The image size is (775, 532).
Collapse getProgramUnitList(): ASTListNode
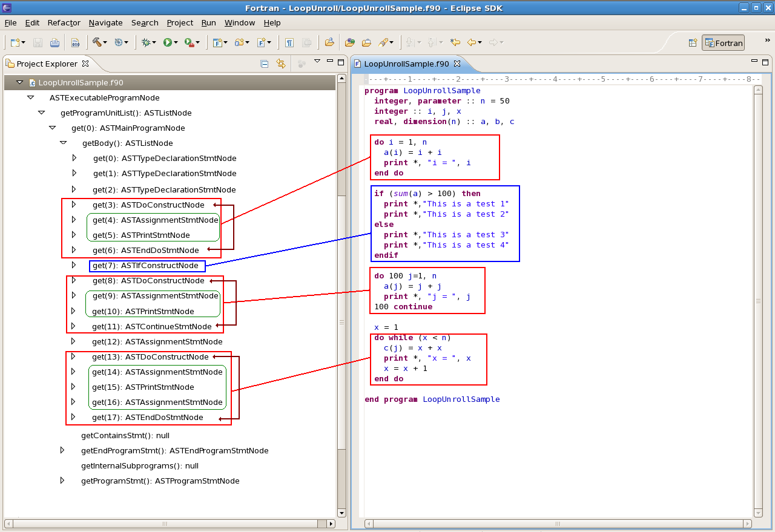pos(41,113)
